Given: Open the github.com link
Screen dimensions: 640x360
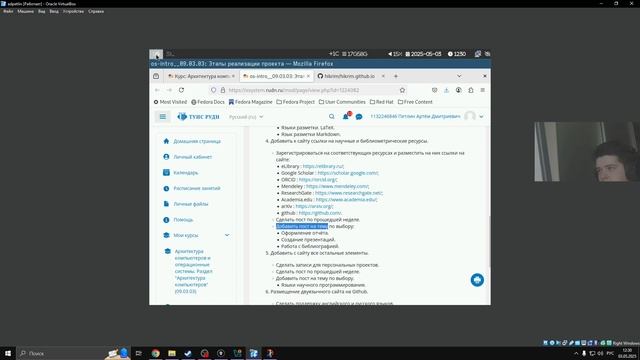Looking at the screenshot, I should [x=320, y=213].
